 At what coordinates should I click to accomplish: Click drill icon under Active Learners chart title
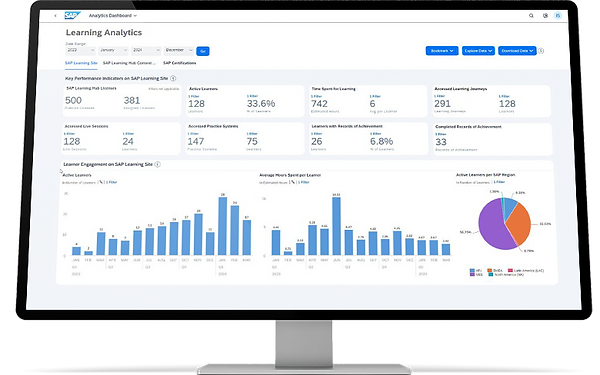click(x=101, y=183)
